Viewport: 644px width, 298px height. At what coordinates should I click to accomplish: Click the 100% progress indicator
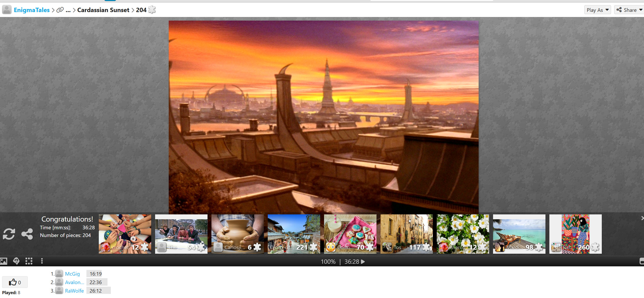pyautogui.click(x=328, y=262)
